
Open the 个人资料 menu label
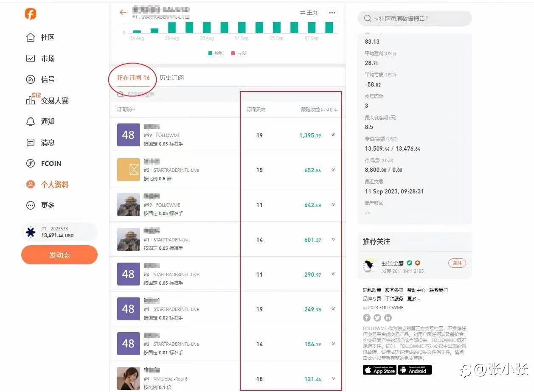55,185
